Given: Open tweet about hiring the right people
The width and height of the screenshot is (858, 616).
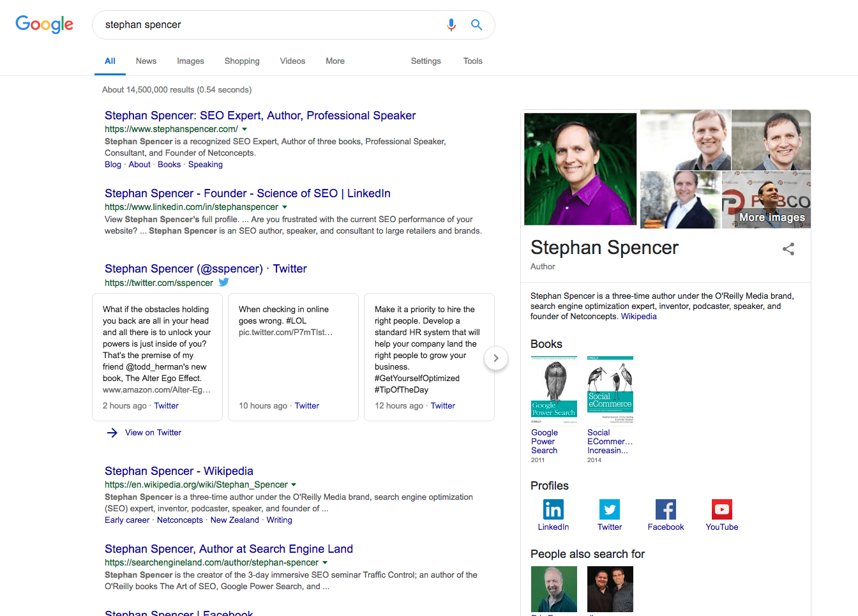Looking at the screenshot, I should [x=429, y=357].
